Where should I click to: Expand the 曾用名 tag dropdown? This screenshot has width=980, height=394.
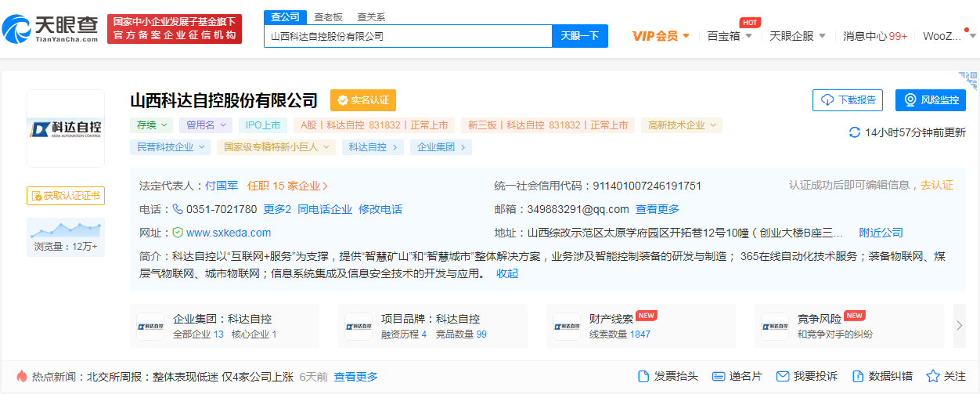click(x=206, y=125)
